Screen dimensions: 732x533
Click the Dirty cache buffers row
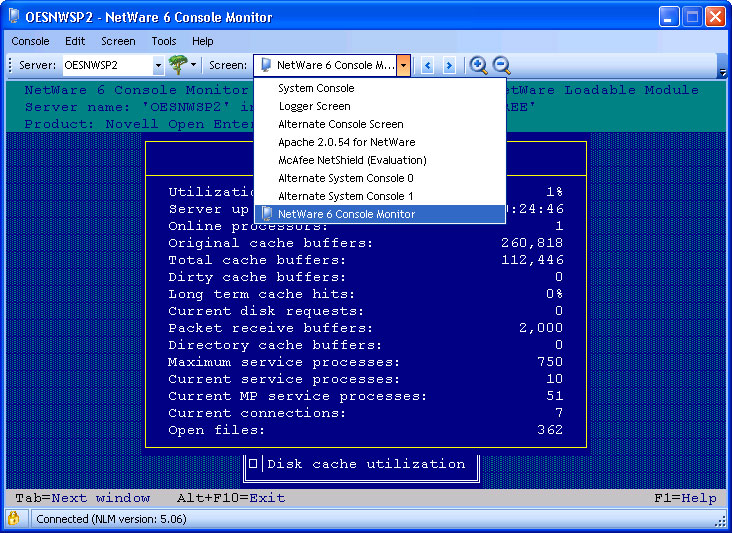[x=366, y=277]
